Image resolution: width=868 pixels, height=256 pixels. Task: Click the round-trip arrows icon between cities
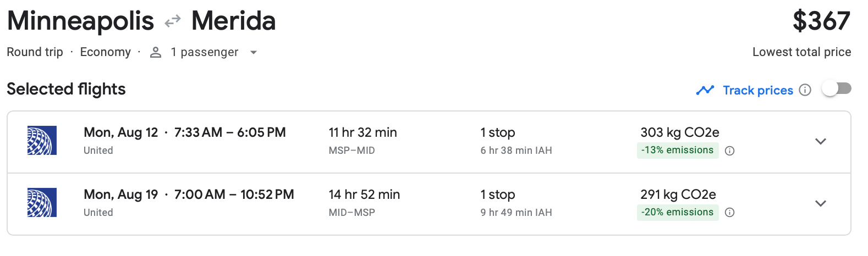click(173, 21)
